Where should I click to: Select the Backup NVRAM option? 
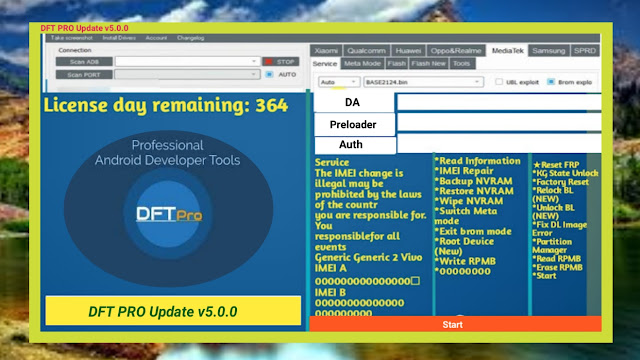click(473, 181)
